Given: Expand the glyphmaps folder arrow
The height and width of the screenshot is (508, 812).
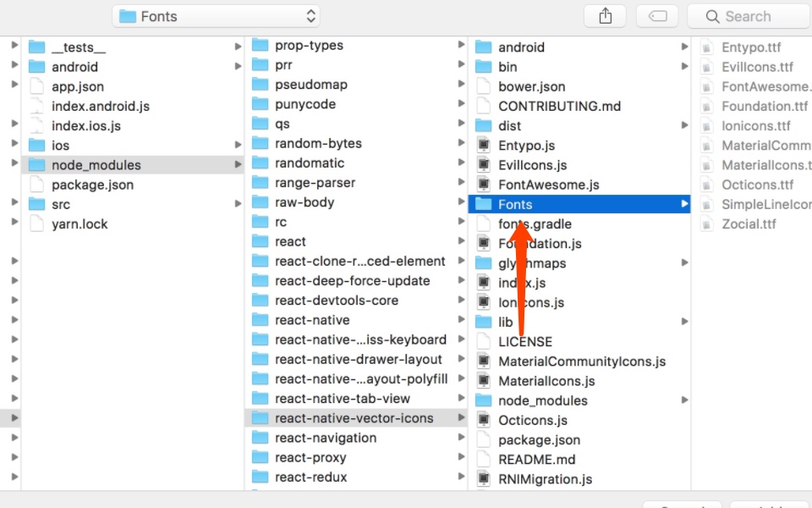Looking at the screenshot, I should (684, 262).
